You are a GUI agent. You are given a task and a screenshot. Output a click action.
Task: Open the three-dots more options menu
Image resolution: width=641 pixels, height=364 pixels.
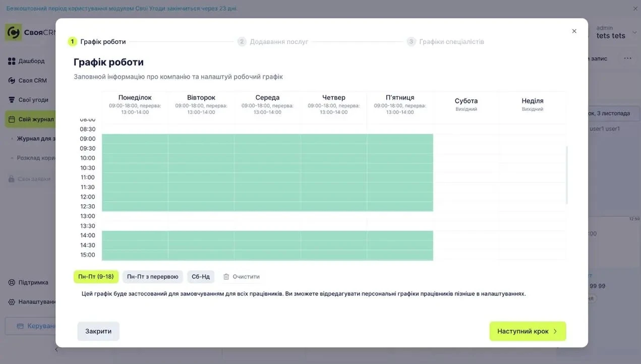pyautogui.click(x=627, y=58)
